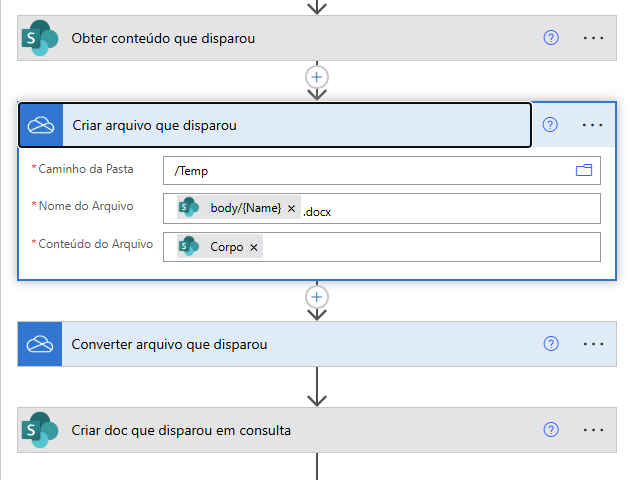
Task: Open the folder picker in Caminho da Pasta
Action: pyautogui.click(x=584, y=170)
